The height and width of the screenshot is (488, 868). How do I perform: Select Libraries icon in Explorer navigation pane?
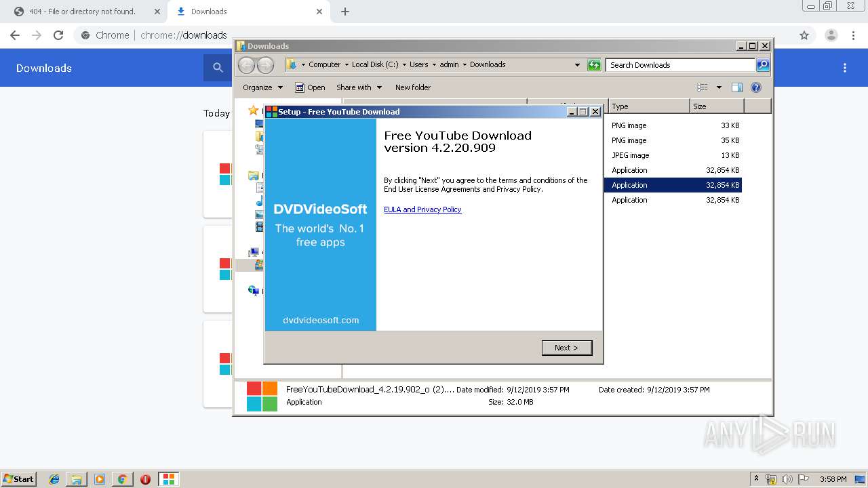pyautogui.click(x=253, y=176)
